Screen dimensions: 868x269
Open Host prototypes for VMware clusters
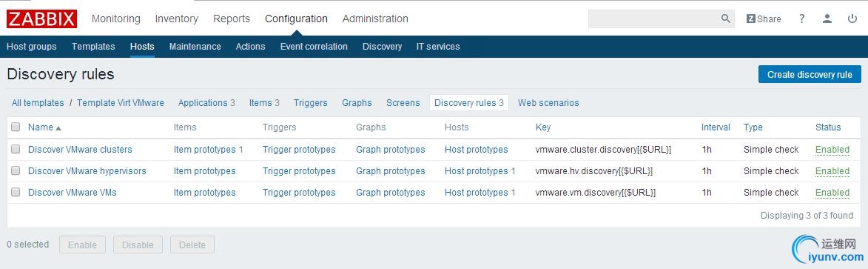coord(476,149)
